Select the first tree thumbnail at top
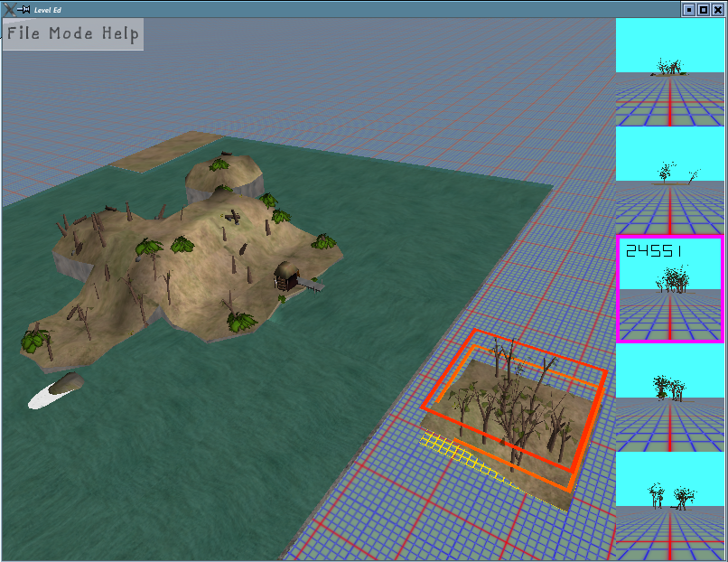The image size is (728, 562). (669, 72)
